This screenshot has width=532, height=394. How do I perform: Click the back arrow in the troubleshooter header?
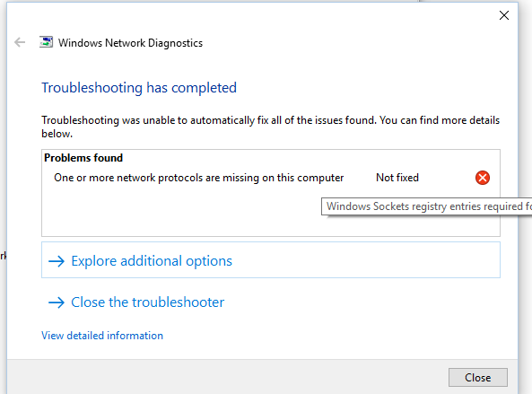pos(20,42)
